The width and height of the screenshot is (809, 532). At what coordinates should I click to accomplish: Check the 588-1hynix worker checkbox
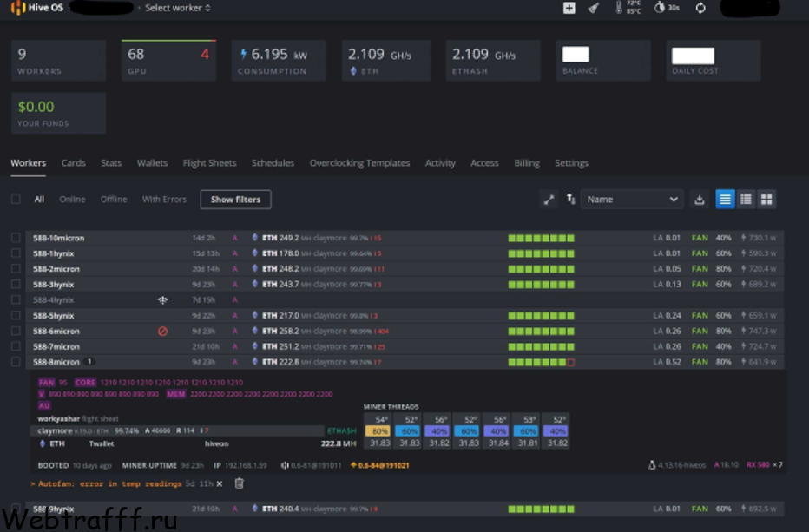coord(16,253)
